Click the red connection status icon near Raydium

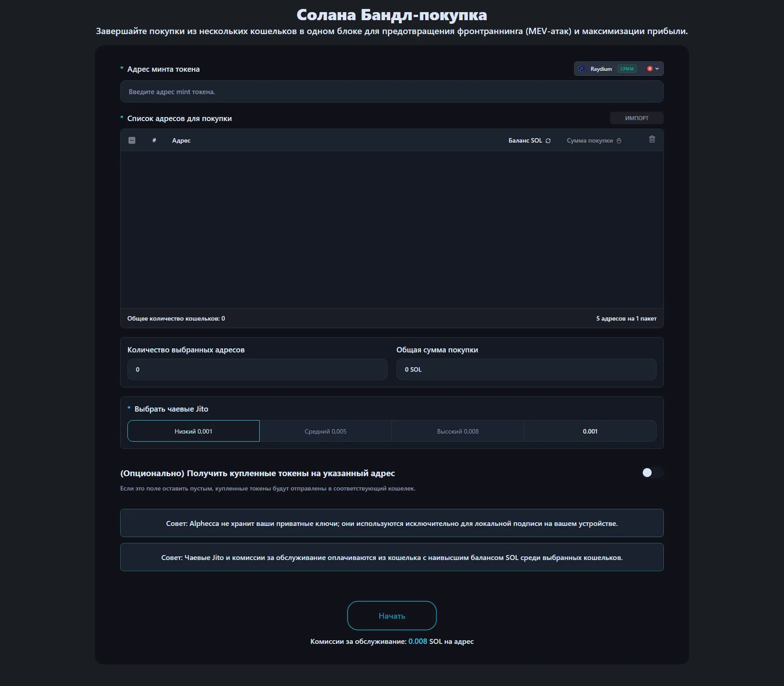pos(649,69)
